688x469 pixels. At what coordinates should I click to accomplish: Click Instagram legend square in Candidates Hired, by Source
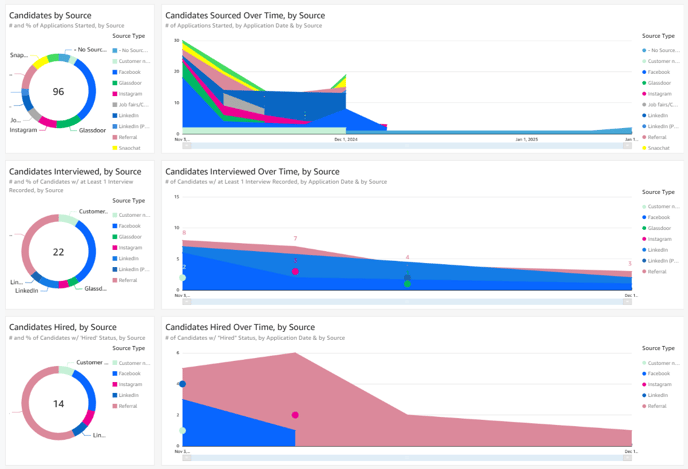tap(115, 384)
